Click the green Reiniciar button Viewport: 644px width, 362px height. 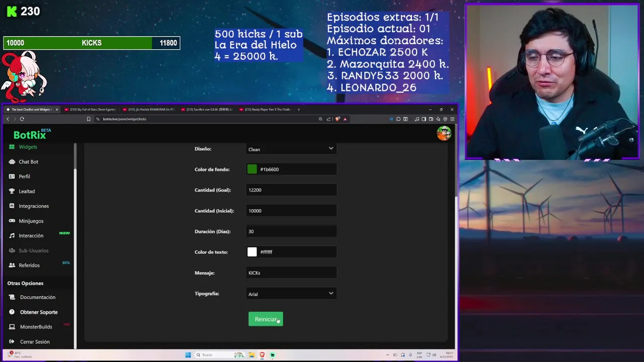point(266,319)
